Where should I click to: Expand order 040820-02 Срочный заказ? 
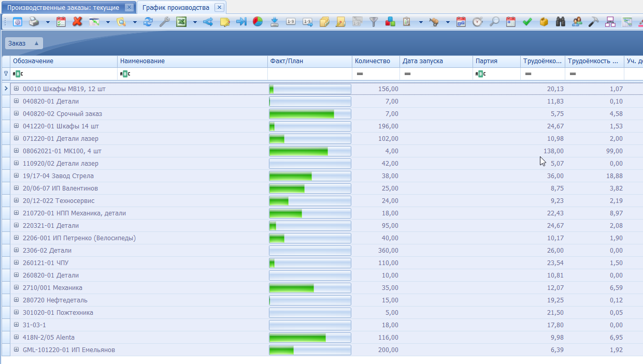pos(17,113)
